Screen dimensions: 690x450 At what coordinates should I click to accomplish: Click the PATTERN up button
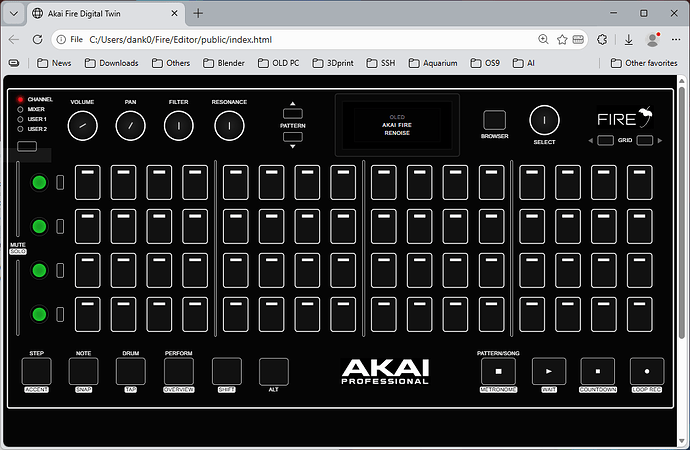[293, 114]
